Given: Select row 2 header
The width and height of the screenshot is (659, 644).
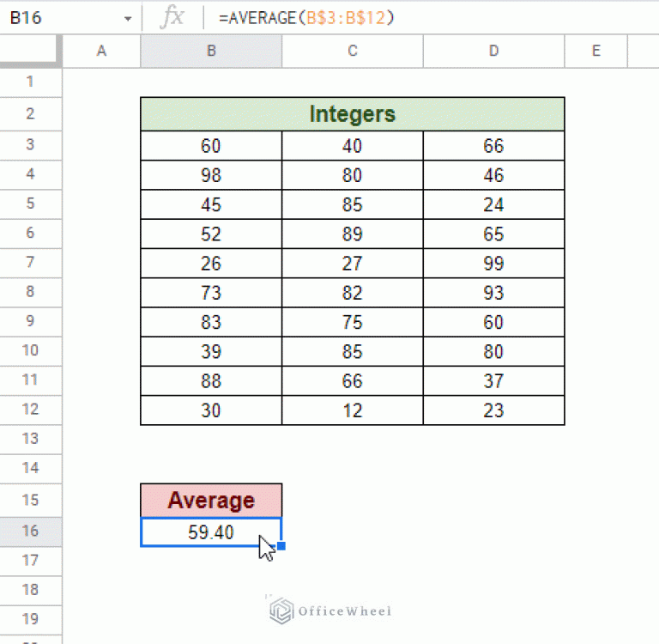Looking at the screenshot, I should [30, 114].
